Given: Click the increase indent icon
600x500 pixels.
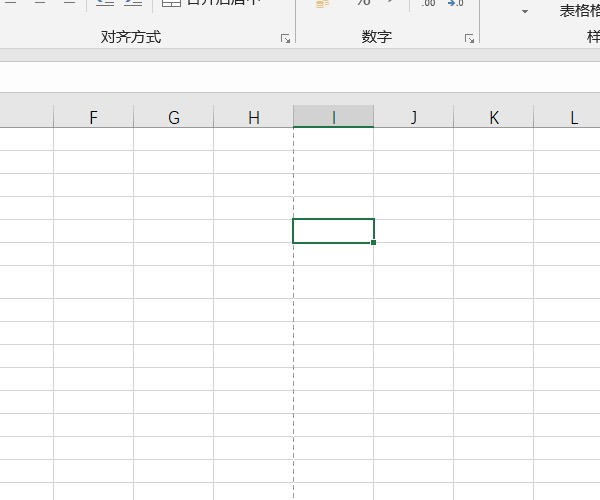Looking at the screenshot, I should tap(132, 3).
